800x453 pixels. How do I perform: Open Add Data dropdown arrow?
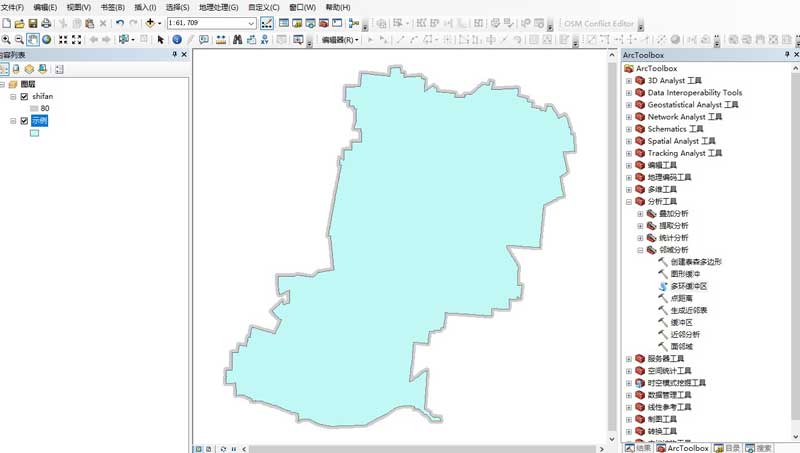[x=159, y=23]
